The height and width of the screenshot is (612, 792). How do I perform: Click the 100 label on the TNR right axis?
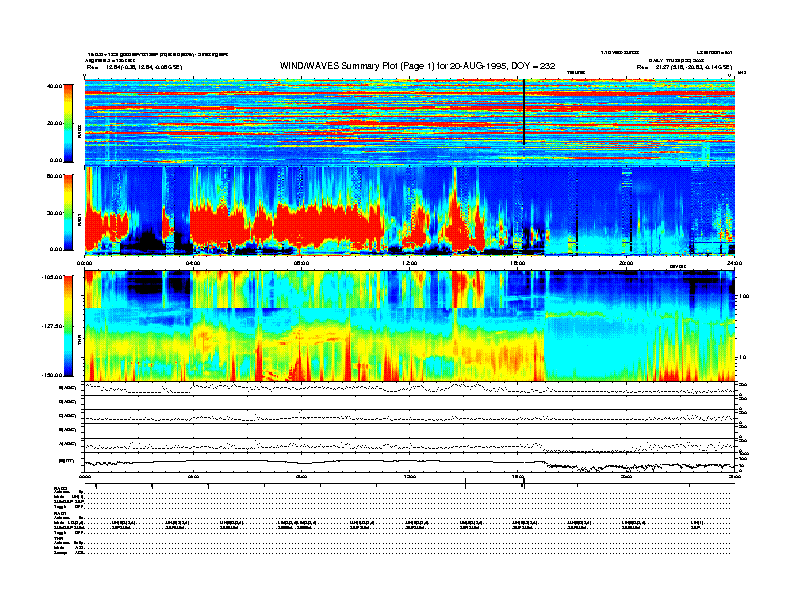(744, 296)
